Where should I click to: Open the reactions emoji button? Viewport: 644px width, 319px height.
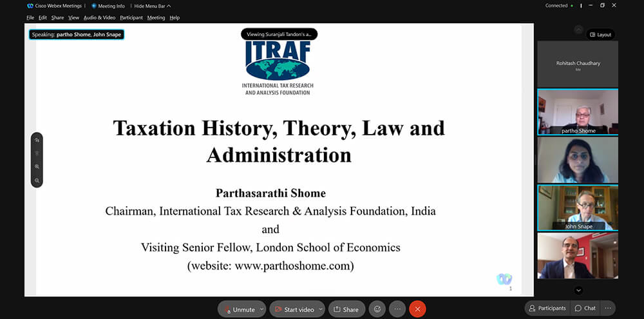pos(377,309)
